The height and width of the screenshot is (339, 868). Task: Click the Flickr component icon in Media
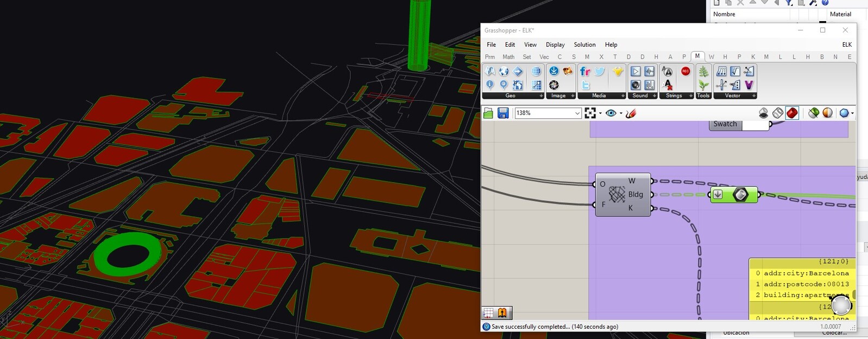pyautogui.click(x=585, y=72)
